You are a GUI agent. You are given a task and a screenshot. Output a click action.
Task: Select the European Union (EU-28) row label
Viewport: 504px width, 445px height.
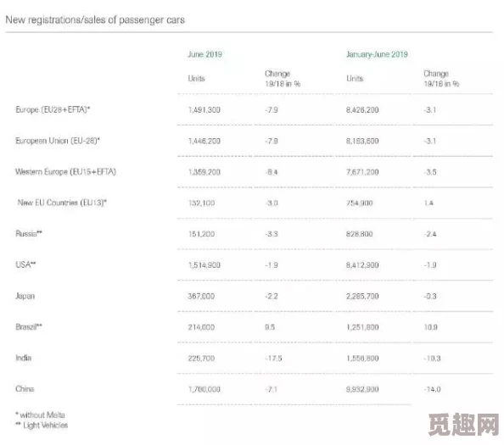[x=58, y=141]
